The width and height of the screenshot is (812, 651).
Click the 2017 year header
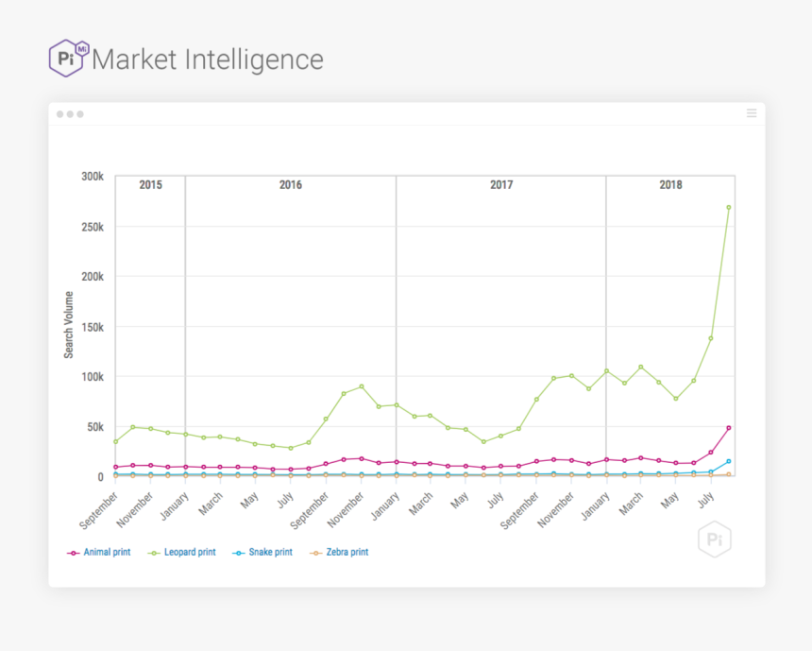tap(500, 185)
